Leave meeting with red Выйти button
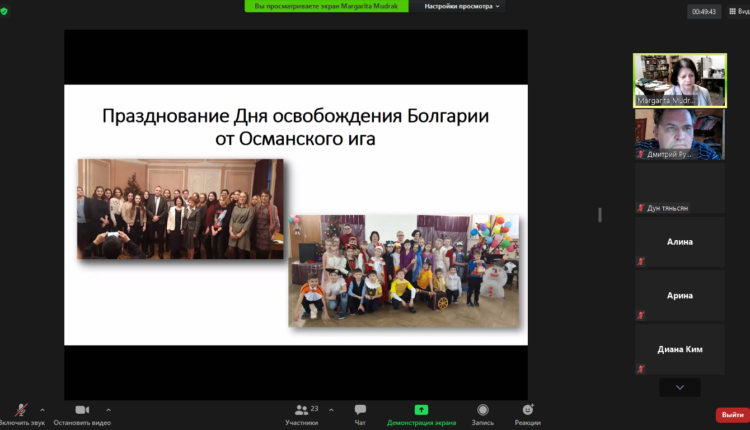Screen dimensions: 750x430 pos(732,415)
